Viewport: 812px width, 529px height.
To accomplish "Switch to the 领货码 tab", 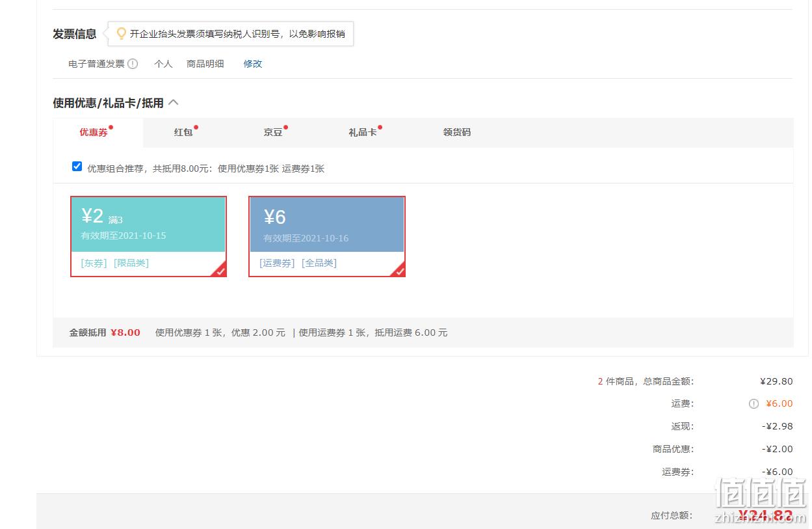I will [x=456, y=132].
